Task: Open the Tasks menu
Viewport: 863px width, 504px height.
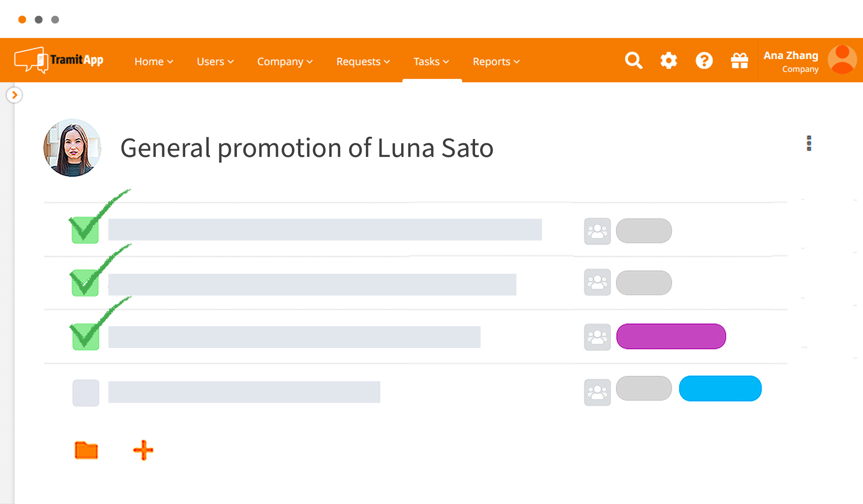Action: click(x=431, y=61)
